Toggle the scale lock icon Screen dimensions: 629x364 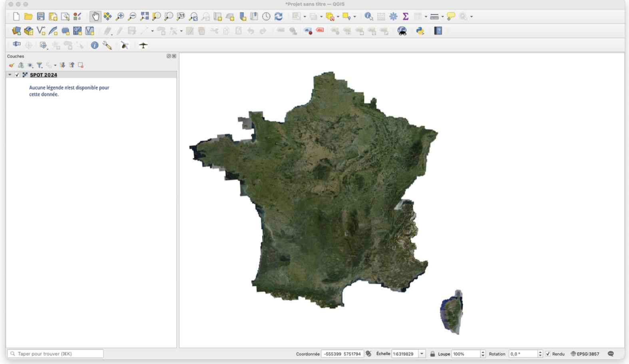(432, 354)
